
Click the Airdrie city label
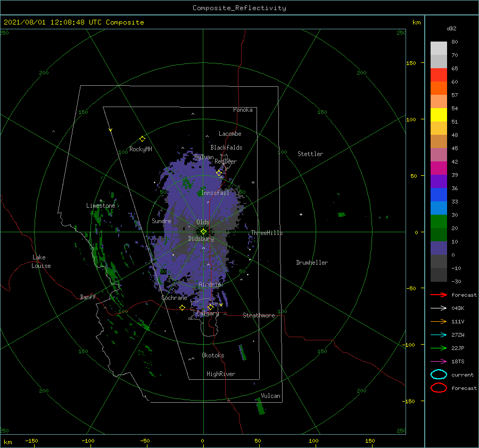[210, 284]
